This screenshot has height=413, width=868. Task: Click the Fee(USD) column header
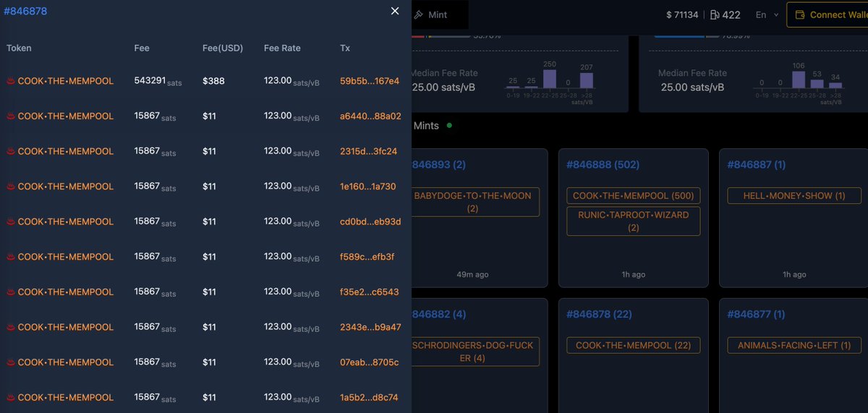coord(223,48)
